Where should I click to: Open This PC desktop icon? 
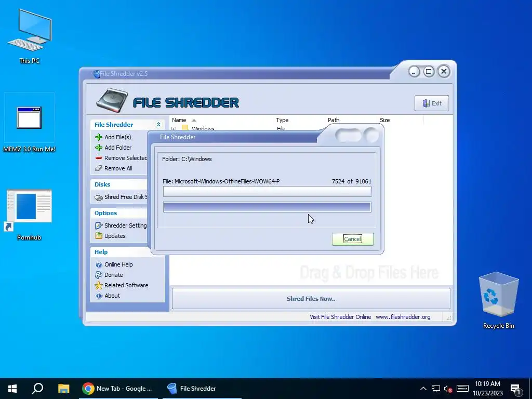click(30, 37)
